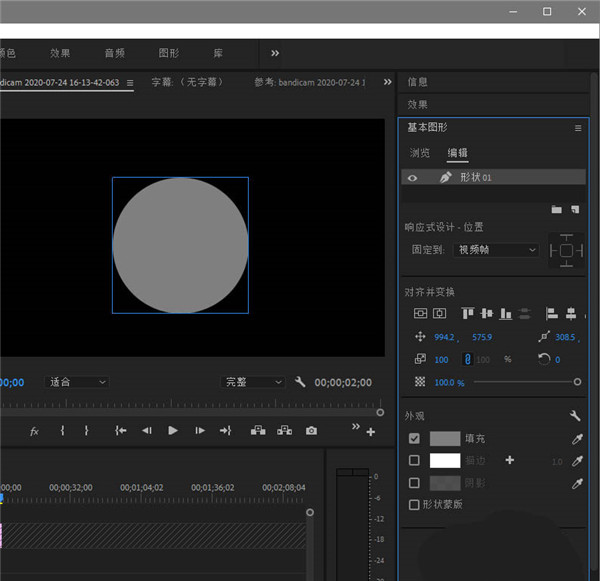Click the mark in bracket icon
The width and height of the screenshot is (600, 581).
click(x=62, y=431)
